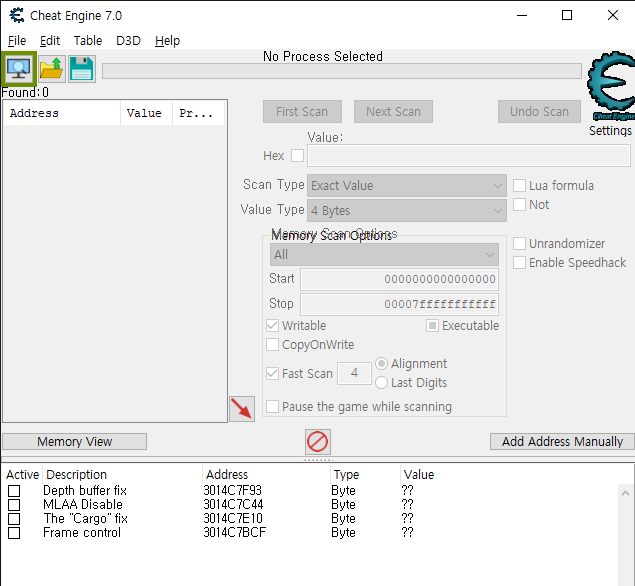
Task: Save current table via floppy disk icon
Action: [x=82, y=69]
